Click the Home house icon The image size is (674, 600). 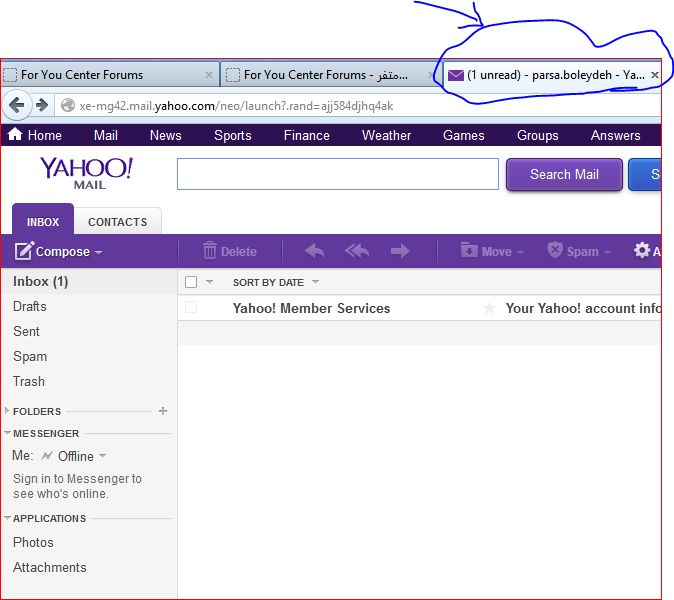tap(15, 134)
